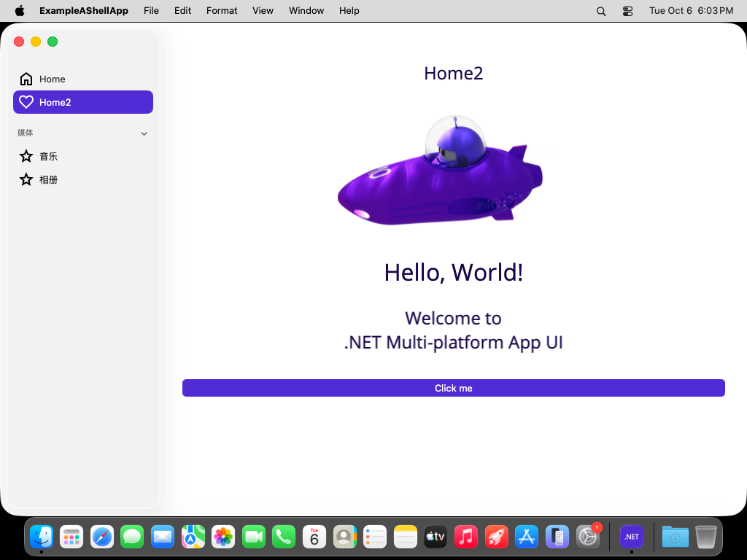Collapse the 媒体 section chevron
The image size is (747, 560).
point(144,133)
